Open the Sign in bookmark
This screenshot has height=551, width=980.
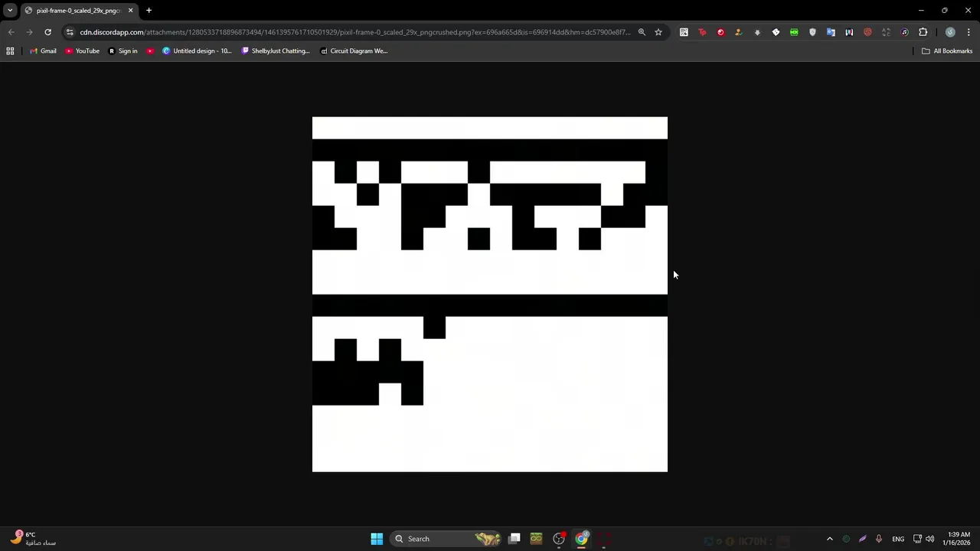pyautogui.click(x=122, y=51)
